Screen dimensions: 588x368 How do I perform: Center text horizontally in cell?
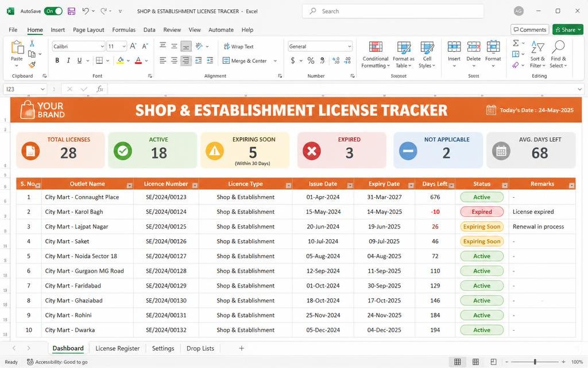pyautogui.click(x=175, y=60)
